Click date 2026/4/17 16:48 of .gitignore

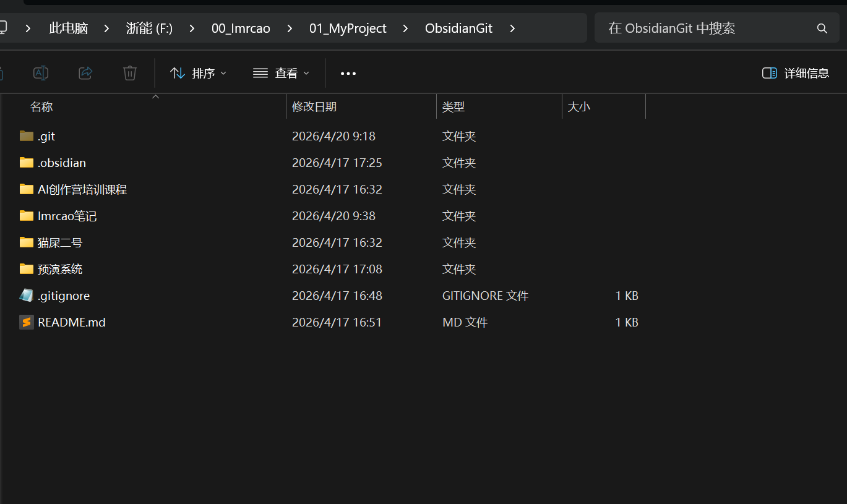tap(337, 296)
